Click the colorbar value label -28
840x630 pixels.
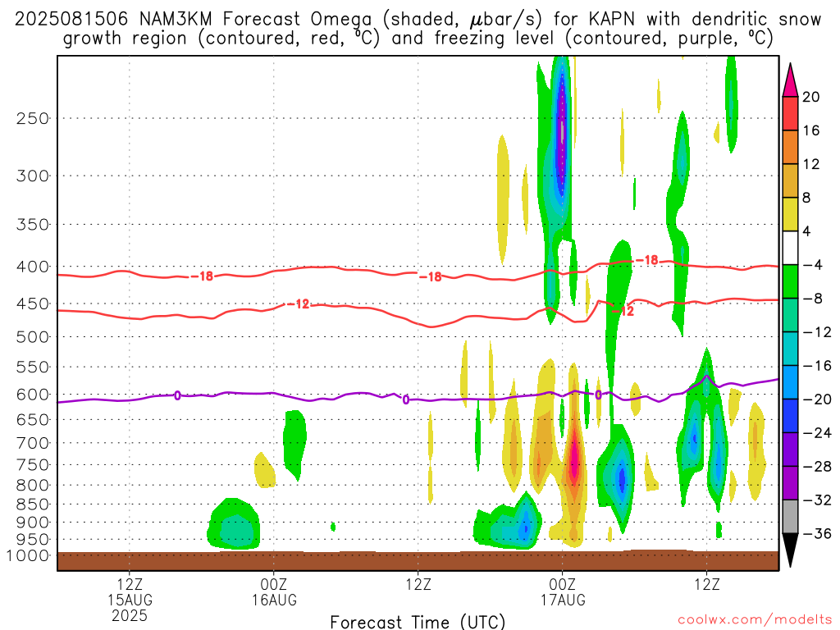point(817,467)
